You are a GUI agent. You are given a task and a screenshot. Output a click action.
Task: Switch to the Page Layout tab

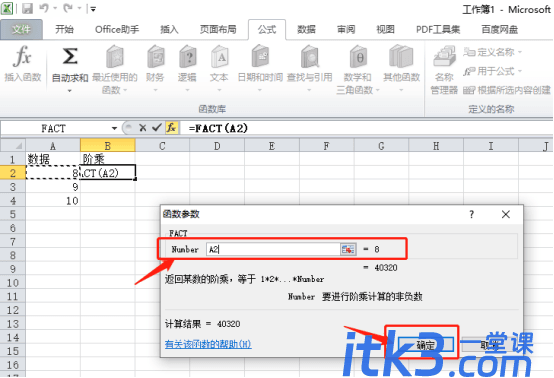click(x=218, y=30)
